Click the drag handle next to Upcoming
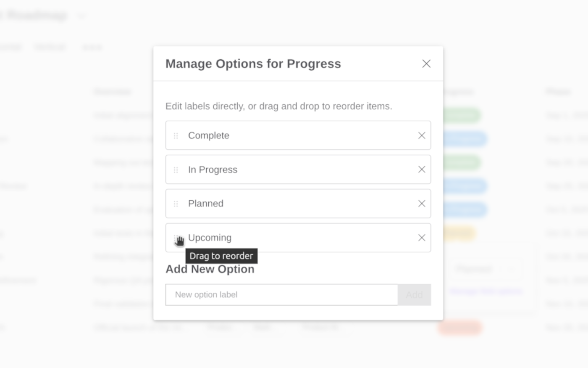 (x=176, y=238)
